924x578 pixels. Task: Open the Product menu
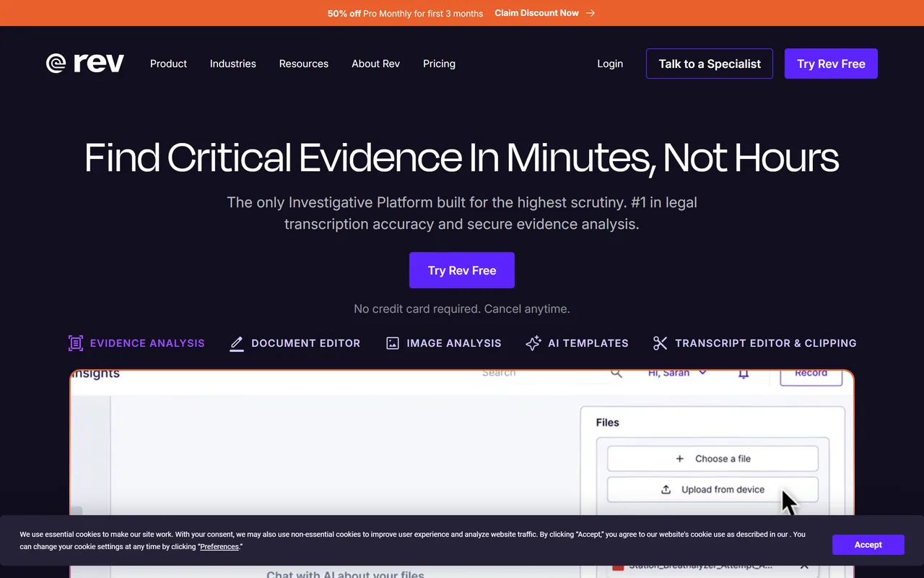(x=168, y=64)
